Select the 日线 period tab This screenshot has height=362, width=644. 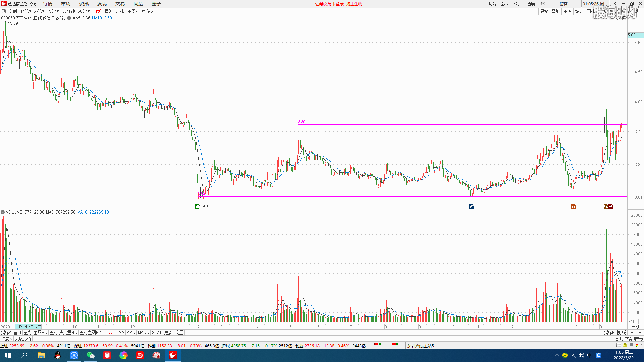pyautogui.click(x=97, y=11)
